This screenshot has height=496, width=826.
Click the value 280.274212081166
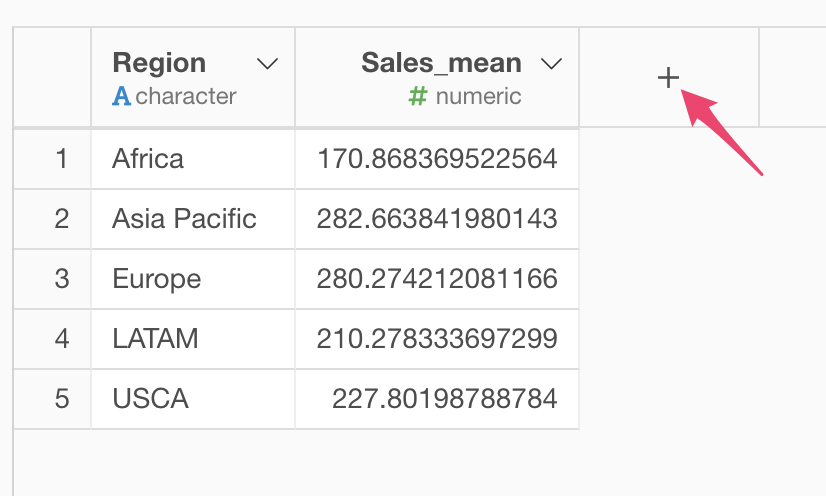437,279
